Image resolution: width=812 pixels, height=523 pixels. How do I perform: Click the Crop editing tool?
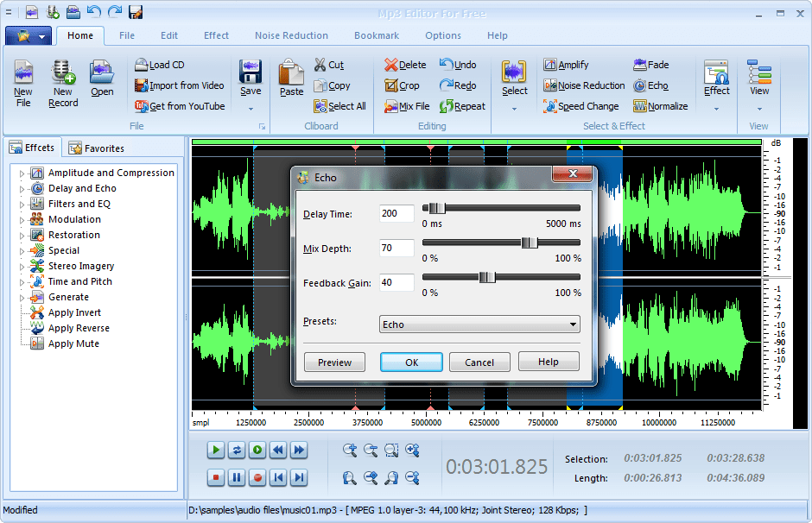coord(403,85)
